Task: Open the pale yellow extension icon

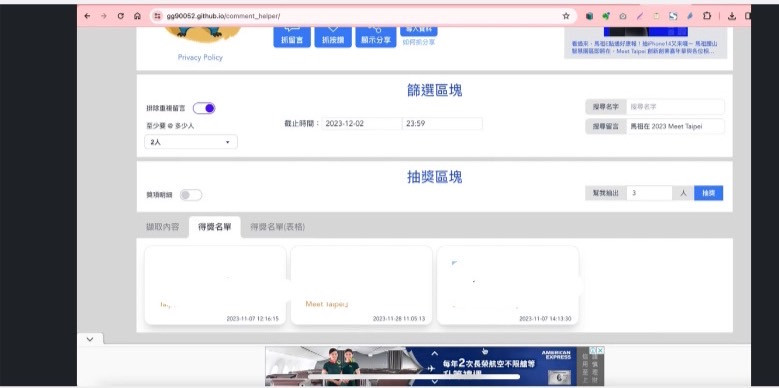Action: point(656,16)
